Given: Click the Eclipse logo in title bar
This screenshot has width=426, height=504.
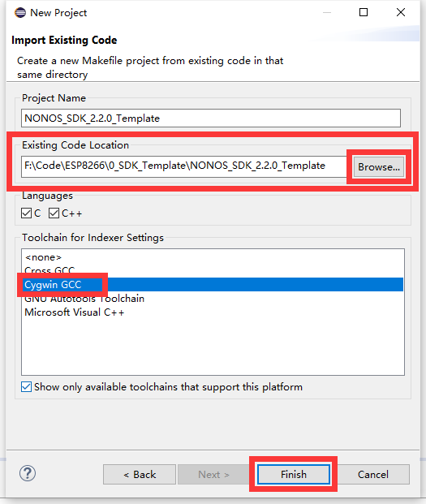Looking at the screenshot, I should click(x=20, y=12).
